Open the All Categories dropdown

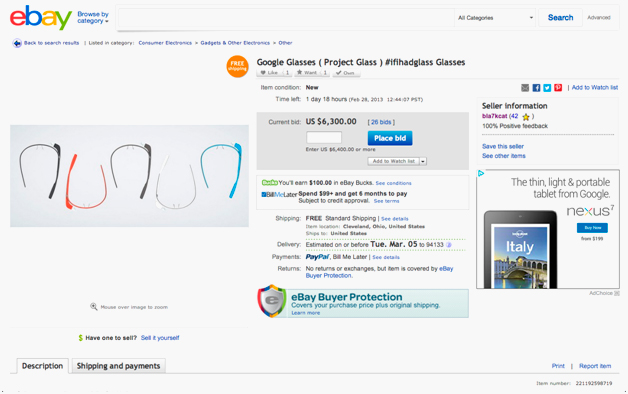[495, 18]
